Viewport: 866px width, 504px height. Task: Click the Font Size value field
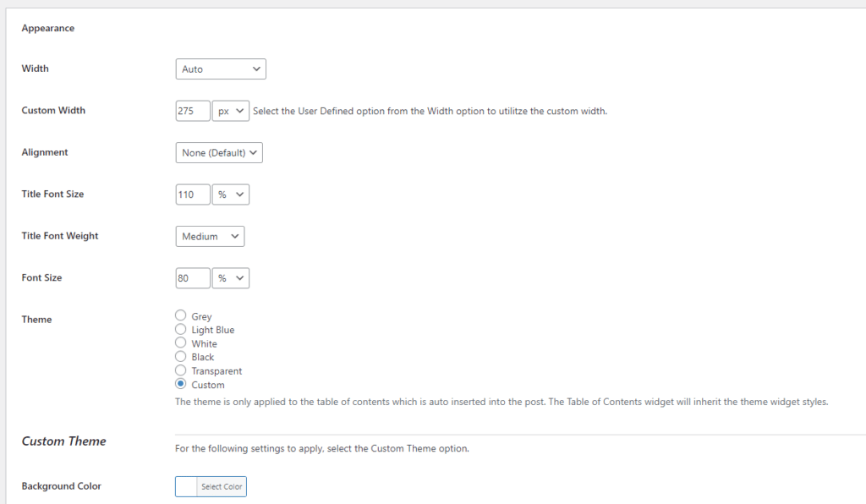pos(193,278)
